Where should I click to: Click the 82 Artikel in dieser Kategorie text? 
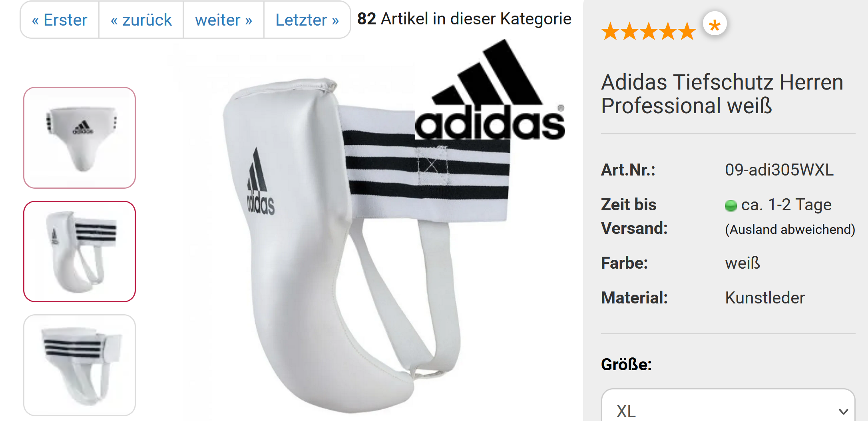coord(464,19)
